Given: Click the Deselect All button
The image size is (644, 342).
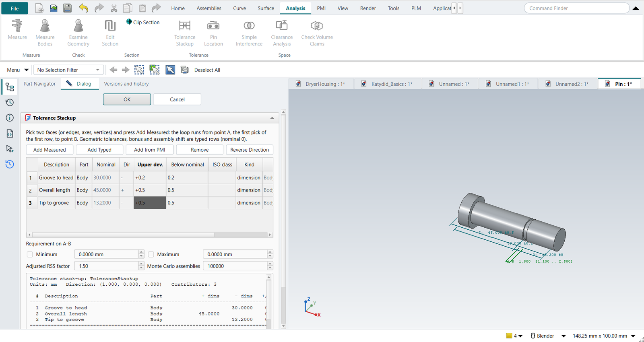Looking at the screenshot, I should coord(207,70).
